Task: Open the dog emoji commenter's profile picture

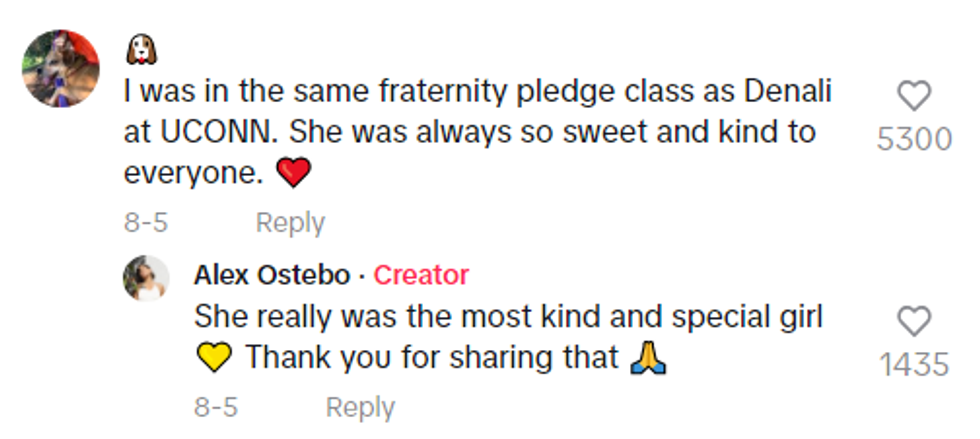Action: point(62,67)
